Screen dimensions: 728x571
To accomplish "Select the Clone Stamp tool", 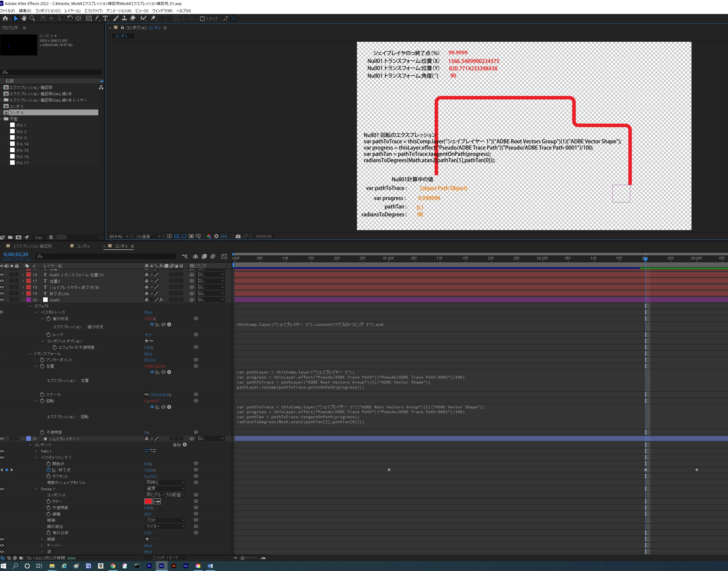I will [124, 19].
